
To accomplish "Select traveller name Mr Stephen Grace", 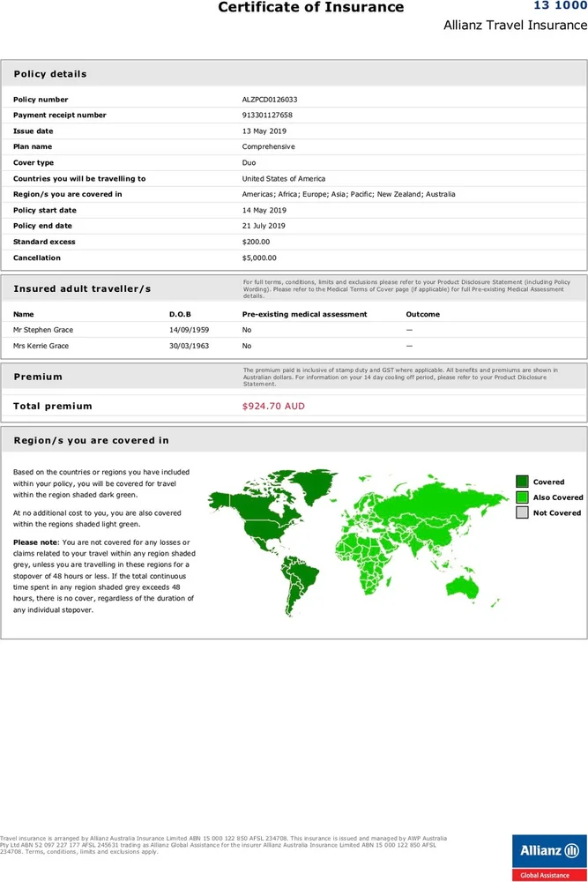I will pos(43,330).
